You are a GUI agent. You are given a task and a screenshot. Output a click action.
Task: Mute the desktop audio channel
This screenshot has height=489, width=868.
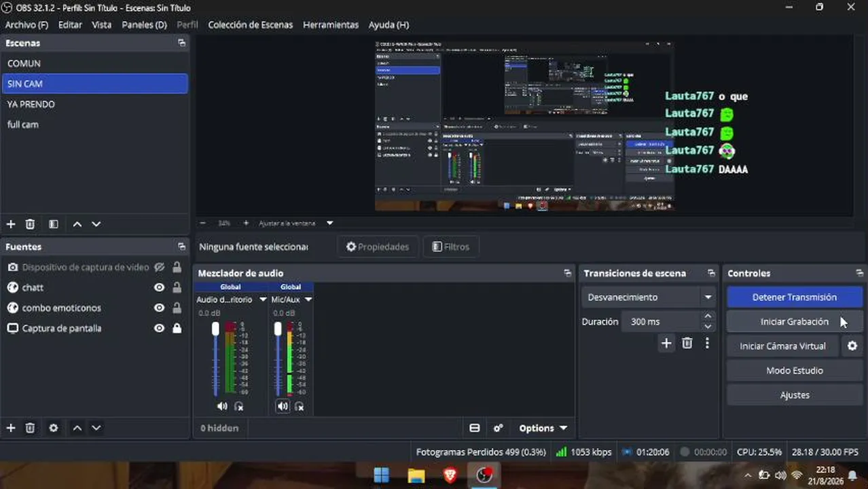(x=221, y=406)
